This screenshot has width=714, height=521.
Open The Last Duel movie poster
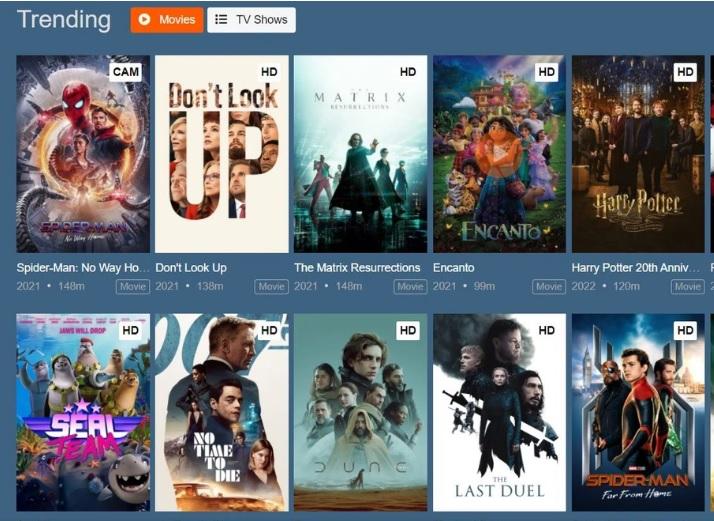pos(500,412)
